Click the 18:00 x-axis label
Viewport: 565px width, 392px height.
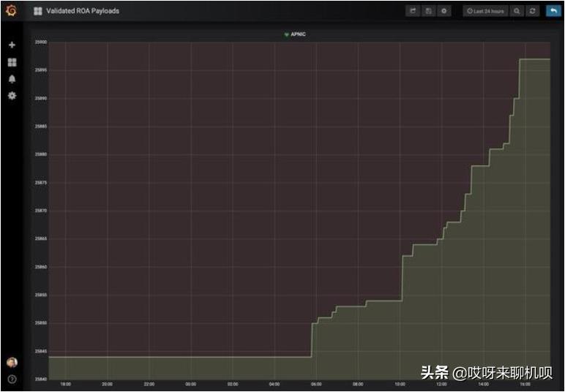pos(66,384)
